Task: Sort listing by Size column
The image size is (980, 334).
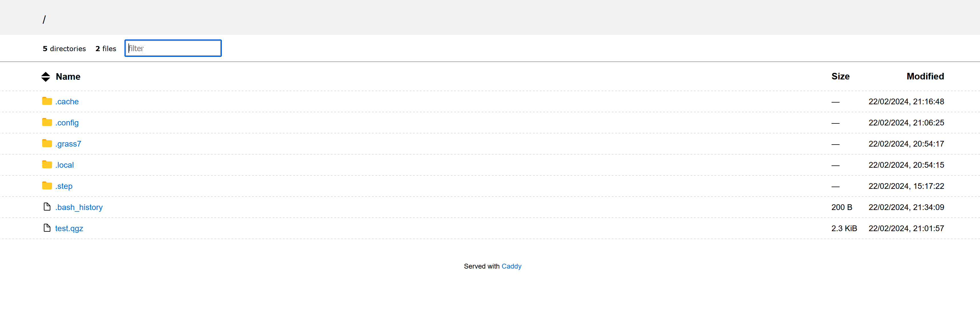Action: coord(840,76)
